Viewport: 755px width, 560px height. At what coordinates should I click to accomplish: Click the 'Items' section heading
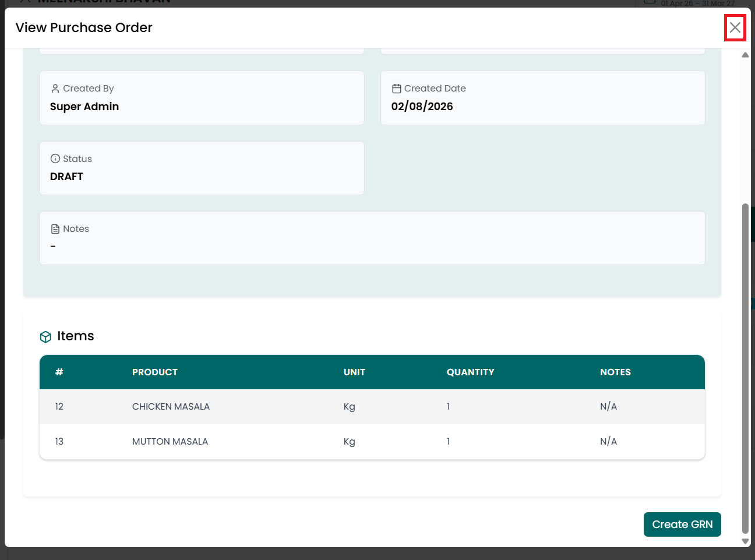point(76,336)
